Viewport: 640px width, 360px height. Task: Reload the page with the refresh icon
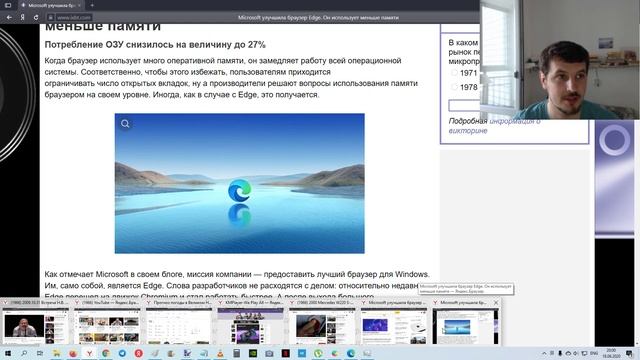coord(36,18)
